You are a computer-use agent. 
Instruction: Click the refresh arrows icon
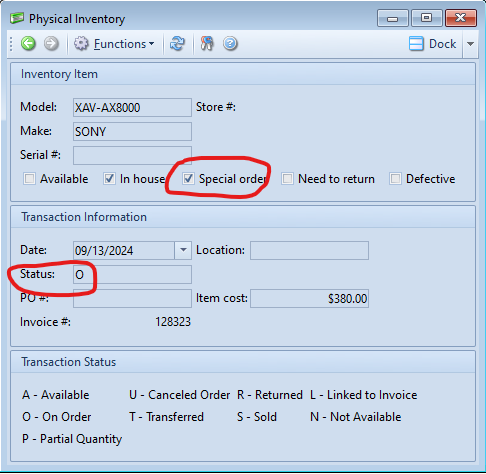click(177, 44)
